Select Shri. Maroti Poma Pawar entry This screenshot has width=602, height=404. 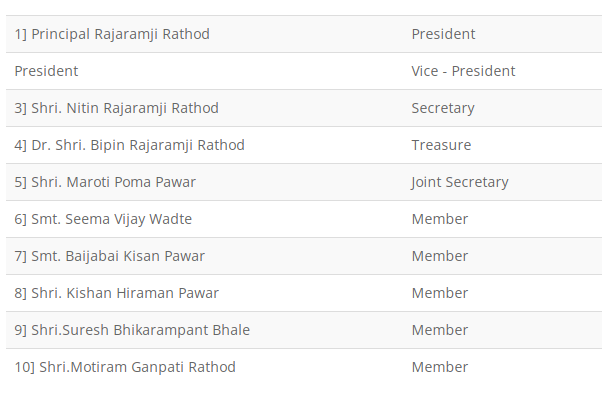pos(105,182)
